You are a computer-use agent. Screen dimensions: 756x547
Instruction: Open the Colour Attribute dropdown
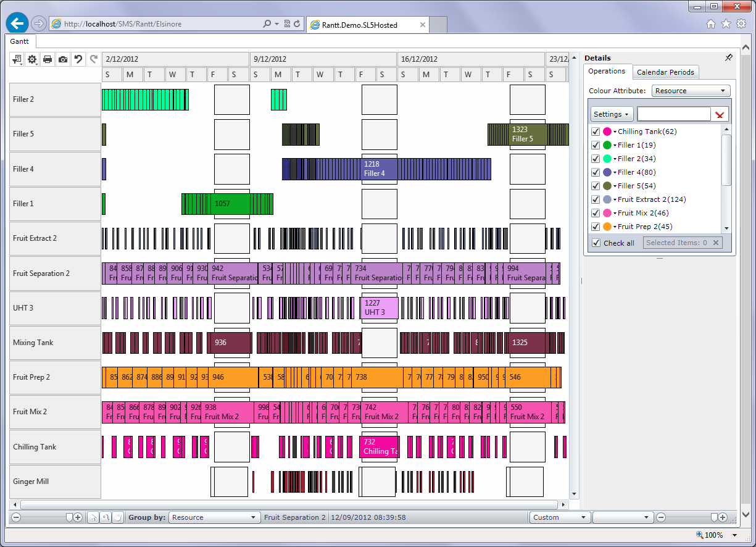691,91
